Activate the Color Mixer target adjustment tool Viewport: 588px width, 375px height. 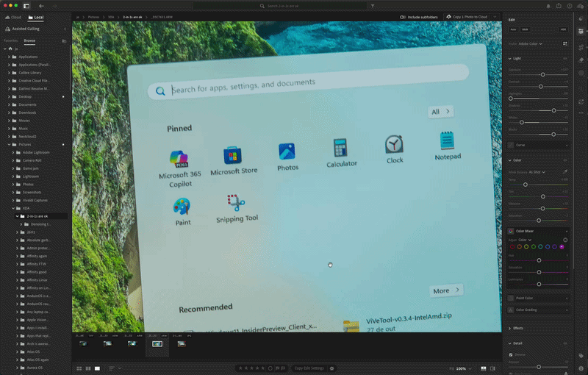(x=565, y=240)
